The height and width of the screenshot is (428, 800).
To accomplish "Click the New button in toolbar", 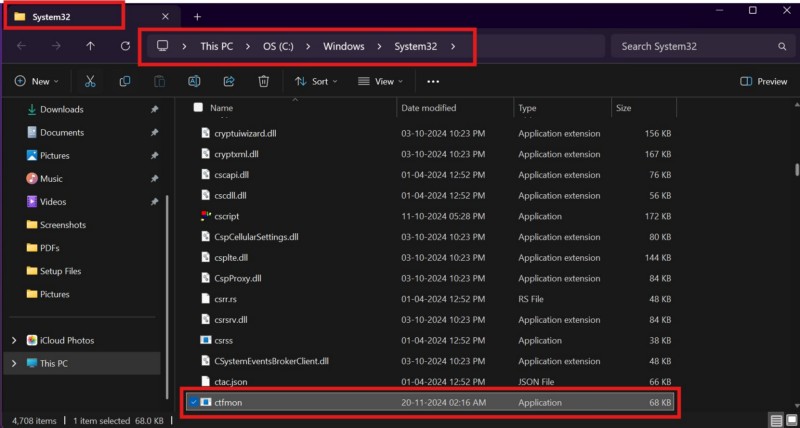I will (37, 81).
